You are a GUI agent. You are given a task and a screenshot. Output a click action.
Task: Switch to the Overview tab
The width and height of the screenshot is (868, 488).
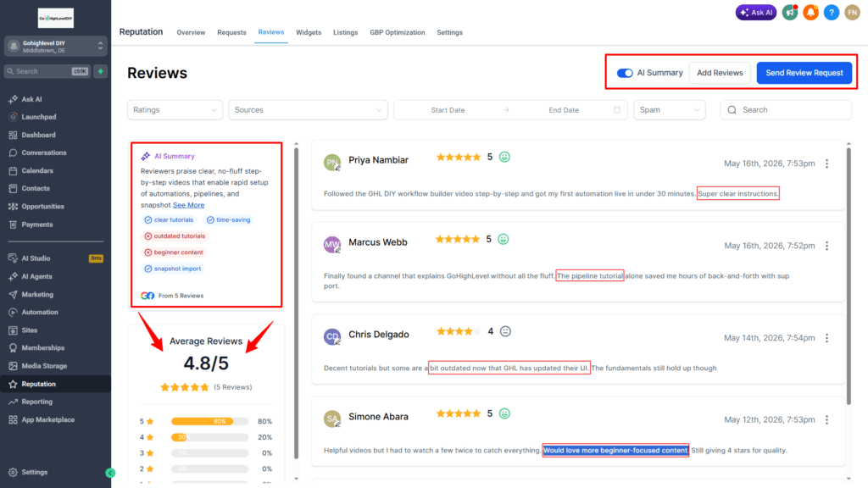[191, 33]
